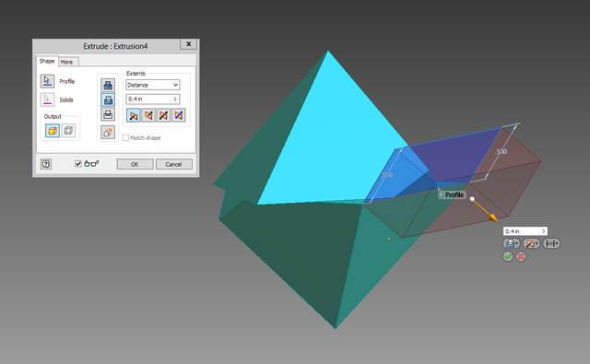Set Asymmetric extrude direction icon
Viewport: 590px width, 364px height.
(178, 115)
